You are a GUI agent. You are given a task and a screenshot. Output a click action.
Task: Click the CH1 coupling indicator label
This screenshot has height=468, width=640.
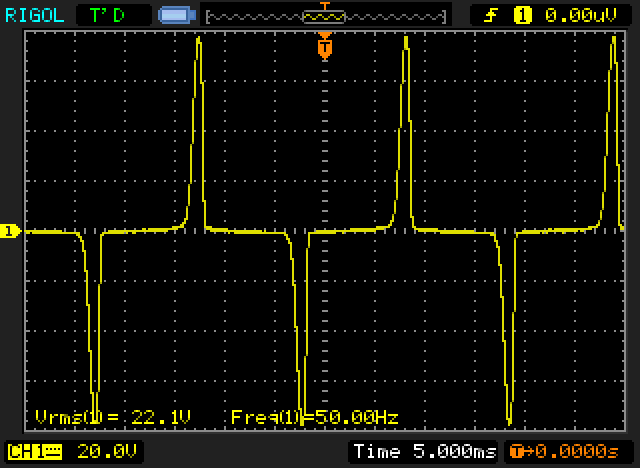(35, 452)
